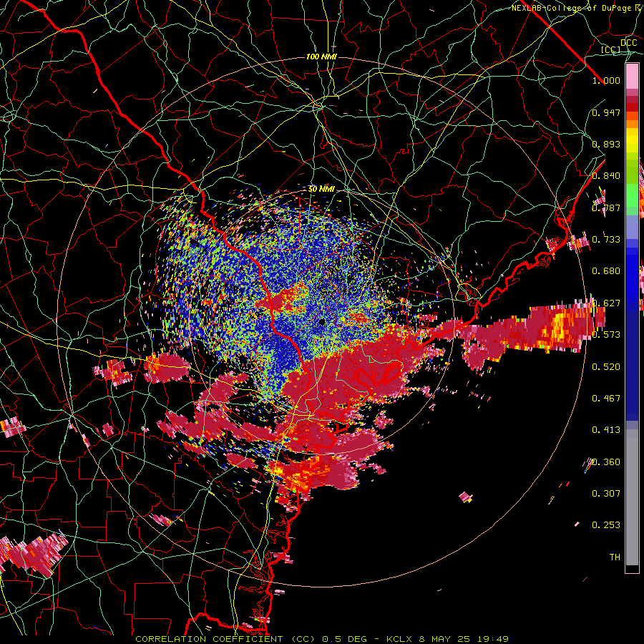Click the KCLX radar site black dot
Screen dimensions: 644x644
(321, 323)
